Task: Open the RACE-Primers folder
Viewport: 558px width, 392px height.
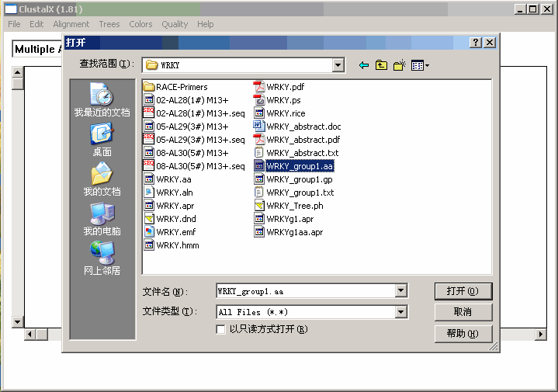Action: tap(175, 87)
